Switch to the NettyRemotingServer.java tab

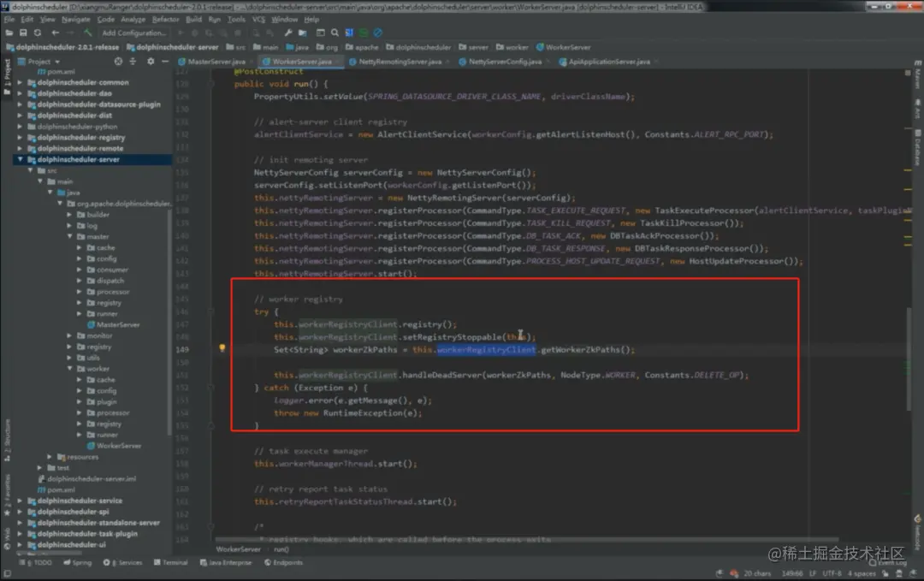[x=400, y=62]
